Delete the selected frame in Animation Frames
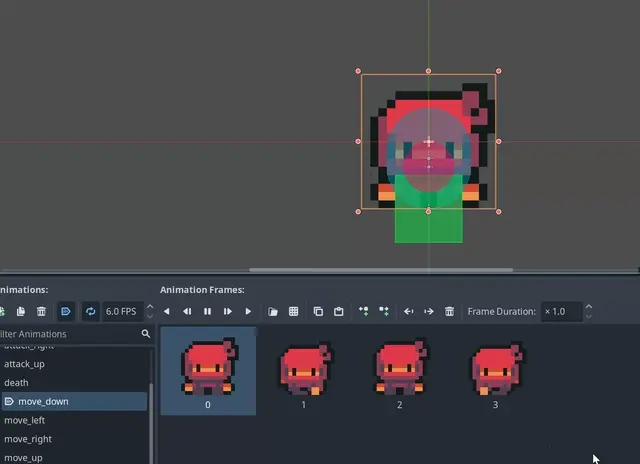The image size is (640, 464). pyautogui.click(x=450, y=312)
